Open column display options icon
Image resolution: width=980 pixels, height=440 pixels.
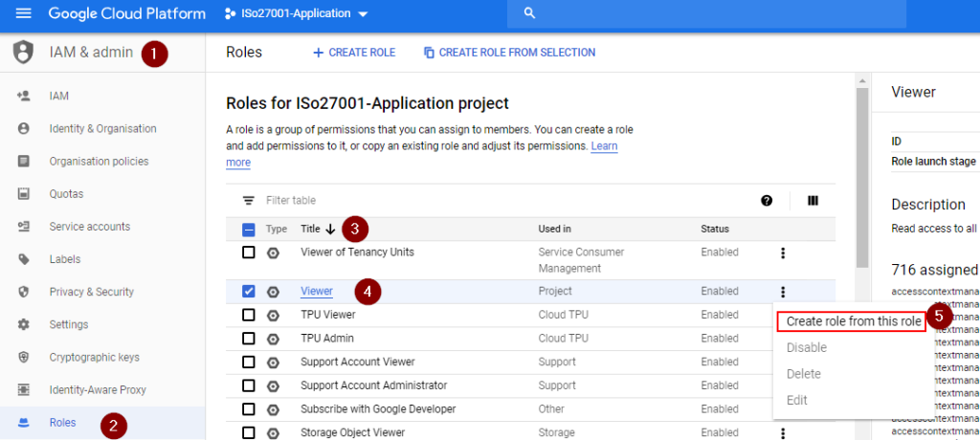(813, 201)
